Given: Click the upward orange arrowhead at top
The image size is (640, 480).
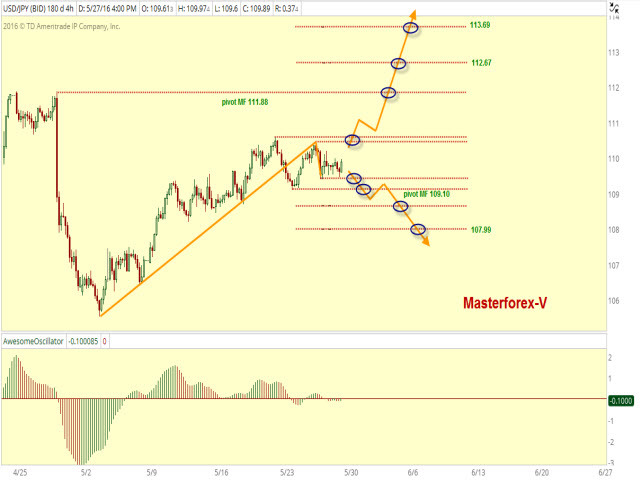Looking at the screenshot, I should coord(415,16).
